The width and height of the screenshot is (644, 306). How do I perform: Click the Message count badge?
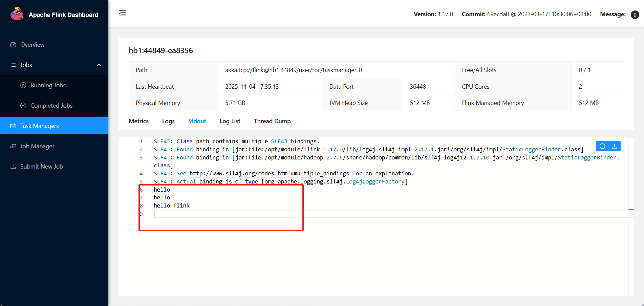coord(635,15)
